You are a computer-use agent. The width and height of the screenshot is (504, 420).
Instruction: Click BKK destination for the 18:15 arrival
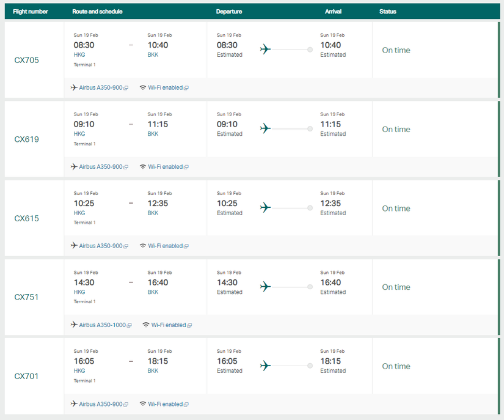(153, 371)
